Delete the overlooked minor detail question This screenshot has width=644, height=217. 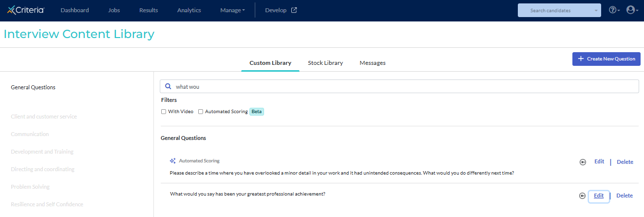(x=625, y=162)
